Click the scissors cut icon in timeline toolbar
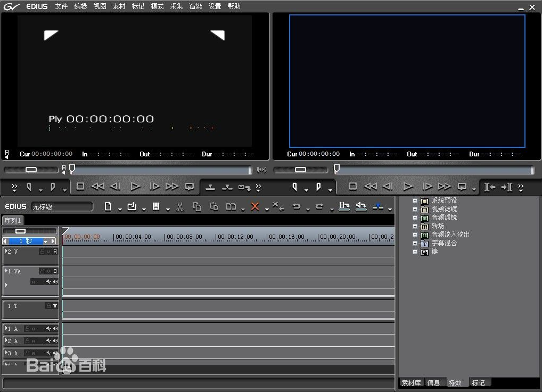This screenshot has height=392, width=542. tap(179, 207)
